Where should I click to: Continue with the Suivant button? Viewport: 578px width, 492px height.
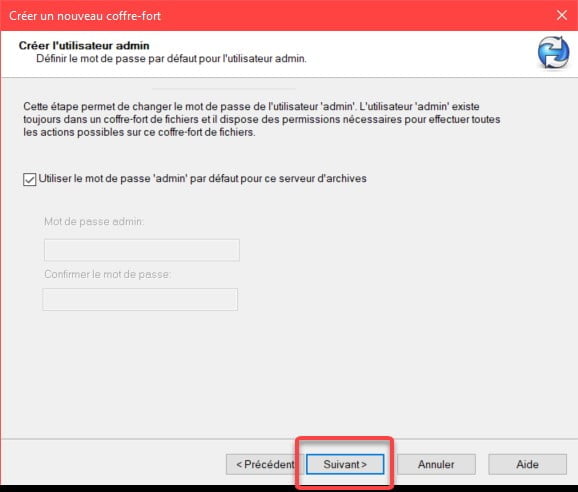tap(345, 464)
